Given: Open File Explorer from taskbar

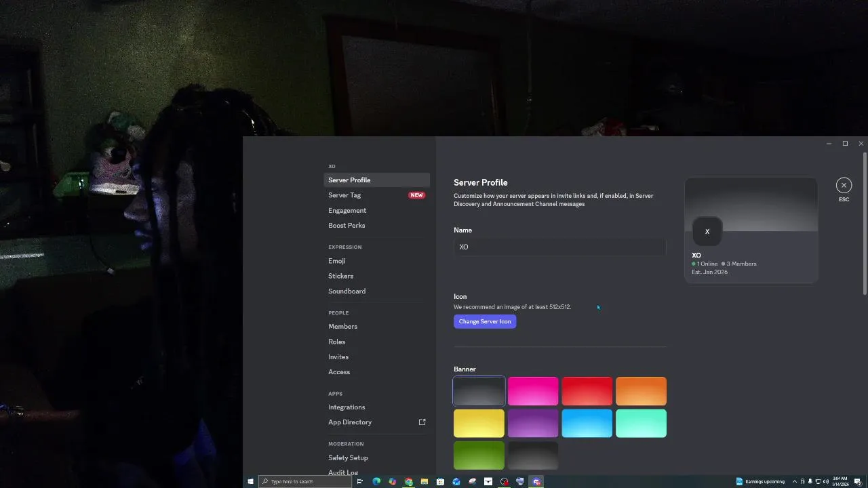Looking at the screenshot, I should [425, 481].
